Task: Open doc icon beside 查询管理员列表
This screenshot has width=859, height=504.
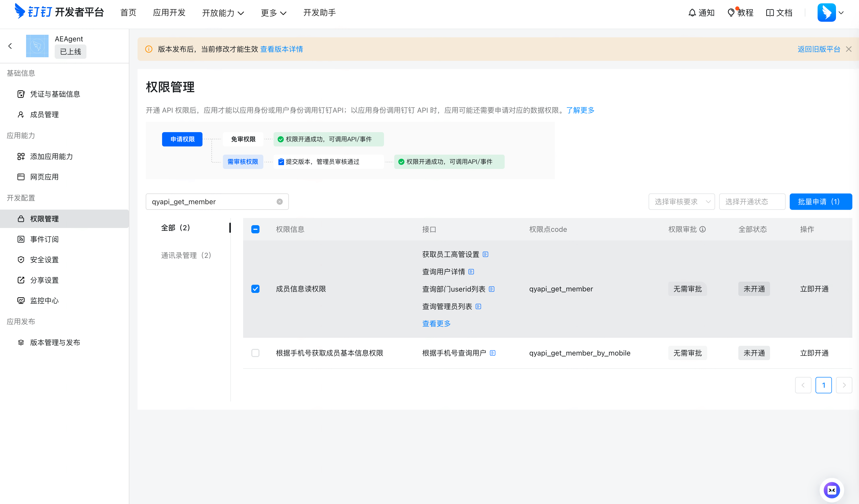Action: [478, 306]
